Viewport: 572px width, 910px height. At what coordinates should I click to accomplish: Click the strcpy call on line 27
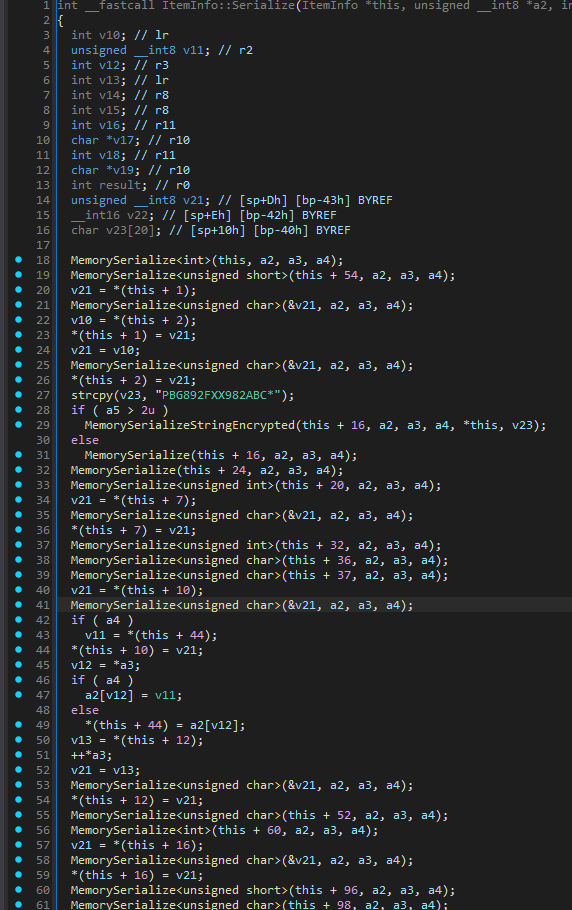click(92, 395)
